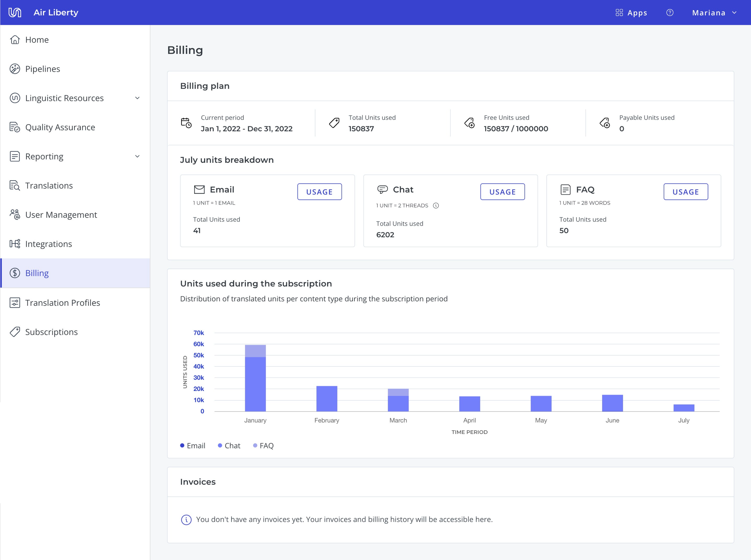This screenshot has width=751, height=560.
Task: Click the Total Units used tag icon
Action: tap(334, 123)
